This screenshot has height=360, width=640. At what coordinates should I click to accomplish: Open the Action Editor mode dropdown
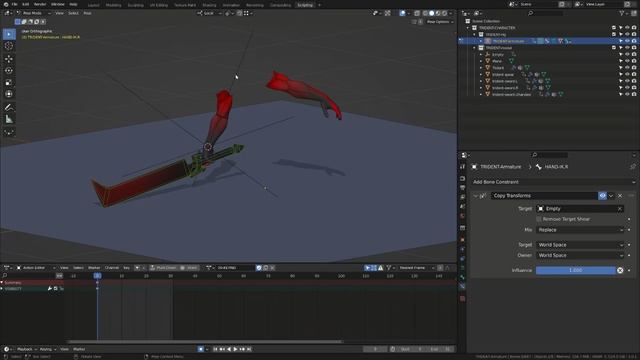tap(36, 268)
